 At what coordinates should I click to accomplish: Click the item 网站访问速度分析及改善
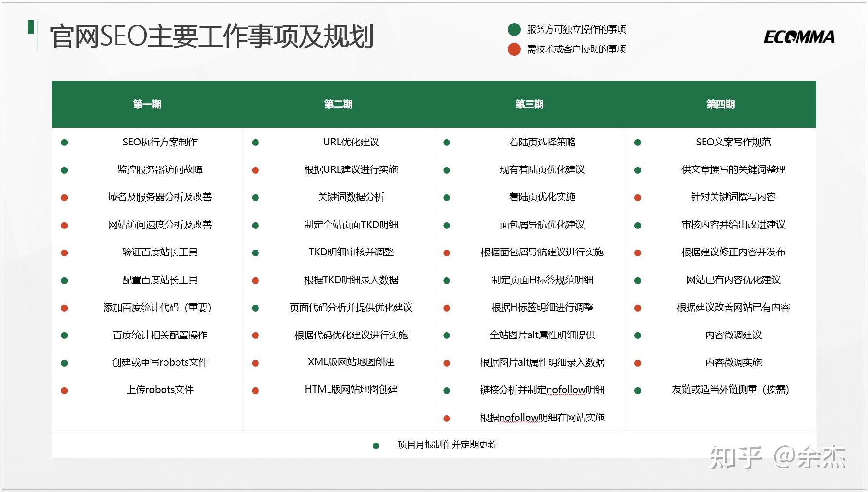pos(160,225)
